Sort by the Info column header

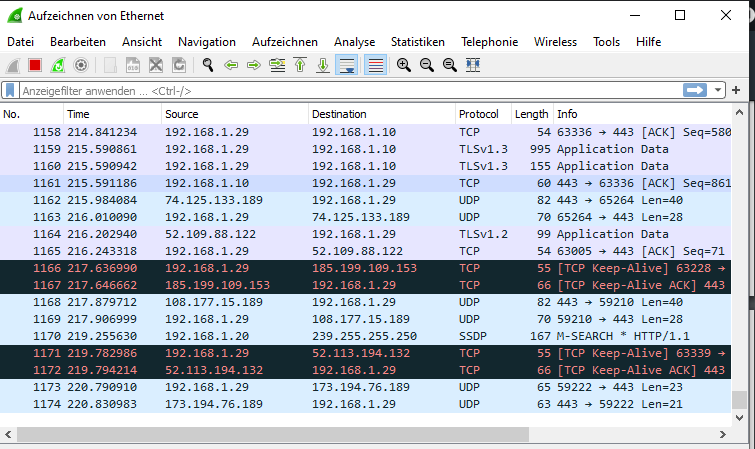click(642, 114)
